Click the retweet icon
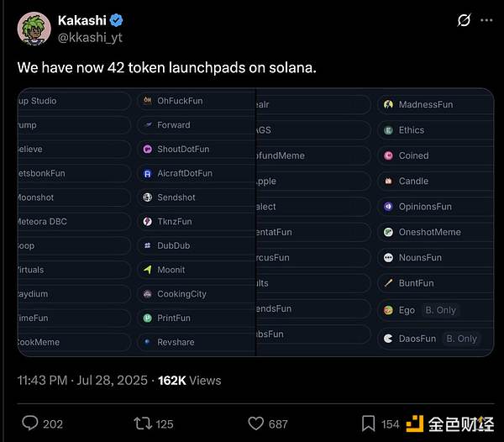The image size is (504, 442). 141,424
